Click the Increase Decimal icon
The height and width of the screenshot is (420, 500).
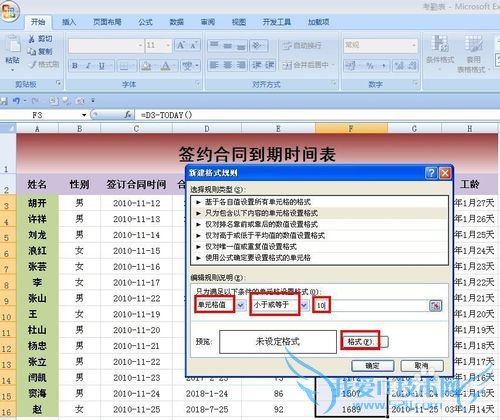click(399, 66)
